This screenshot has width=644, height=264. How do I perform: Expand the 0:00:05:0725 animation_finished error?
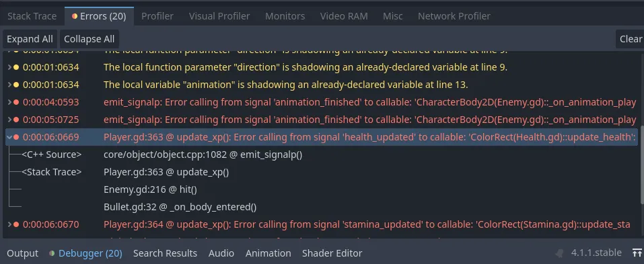[x=10, y=120]
